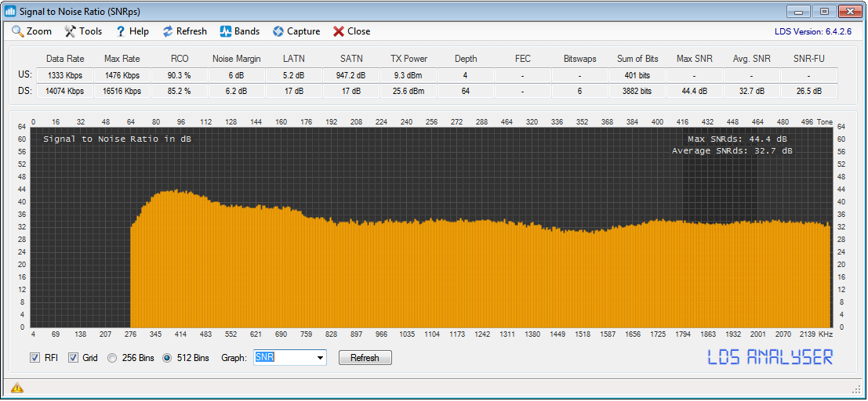The width and height of the screenshot is (868, 401).
Task: Open the Tools wrench icon
Action: [x=70, y=31]
